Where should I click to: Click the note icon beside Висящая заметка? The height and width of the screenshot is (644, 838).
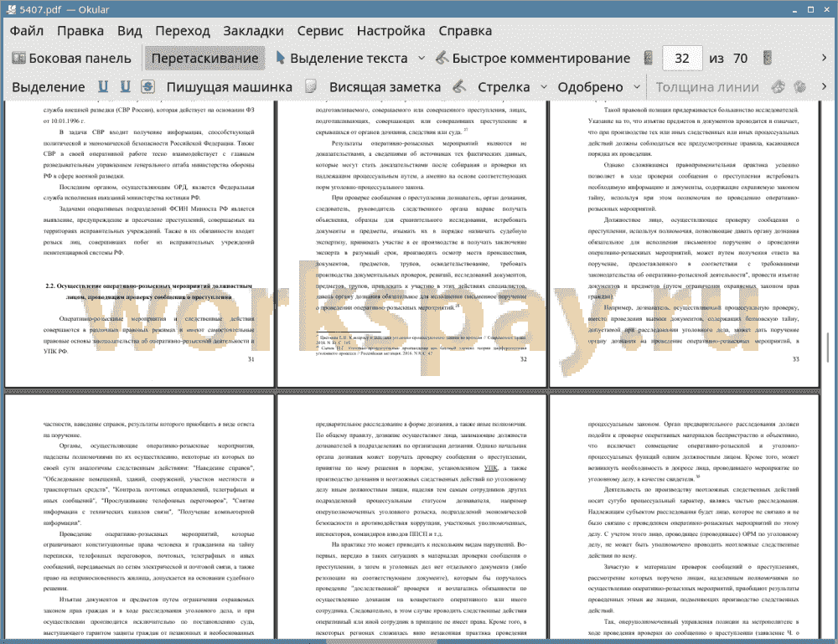[311, 86]
